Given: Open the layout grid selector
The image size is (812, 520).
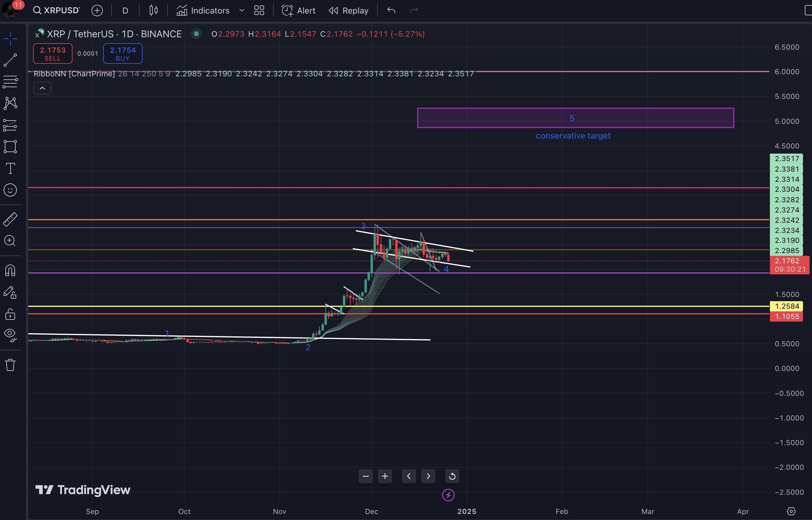Looking at the screenshot, I should (x=259, y=11).
